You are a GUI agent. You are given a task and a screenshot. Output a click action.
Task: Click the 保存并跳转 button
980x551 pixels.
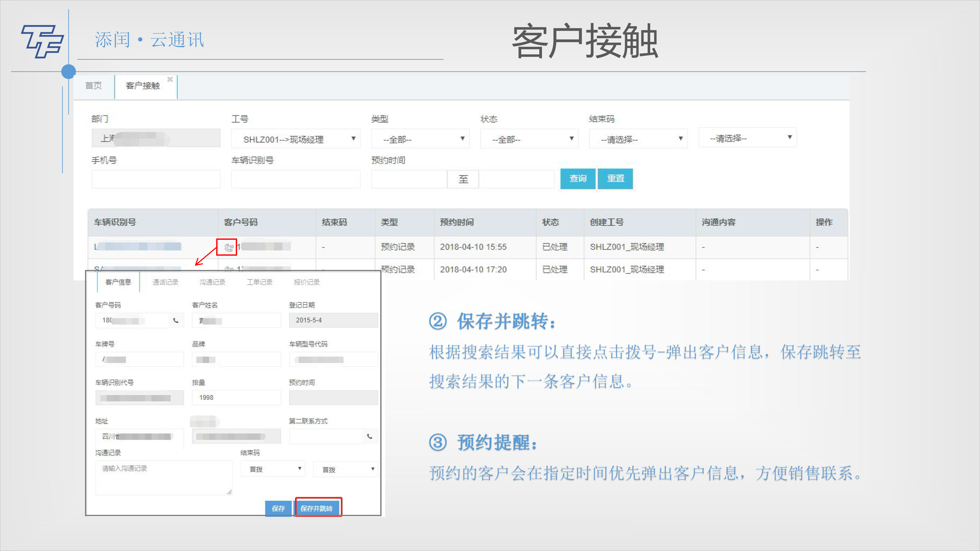click(x=317, y=508)
